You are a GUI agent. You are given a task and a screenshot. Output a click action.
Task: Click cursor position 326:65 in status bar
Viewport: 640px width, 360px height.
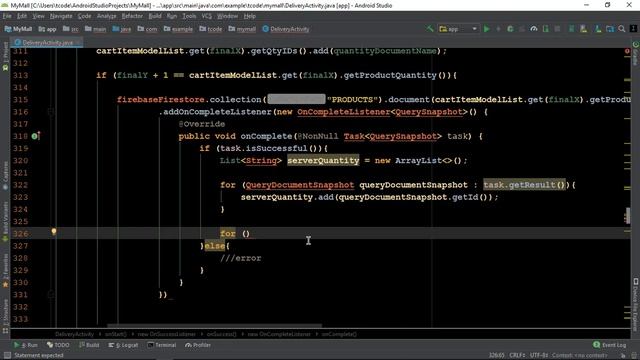point(497,356)
